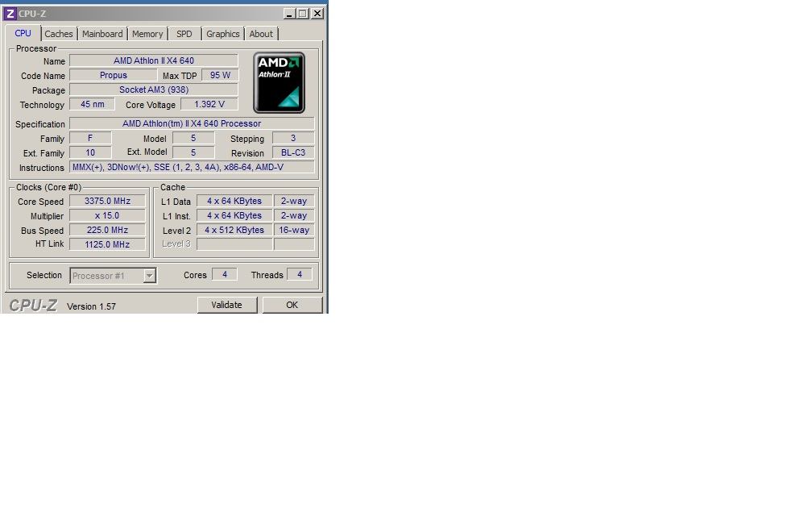
Task: Click the AMD Athlon II logo
Action: pos(279,82)
